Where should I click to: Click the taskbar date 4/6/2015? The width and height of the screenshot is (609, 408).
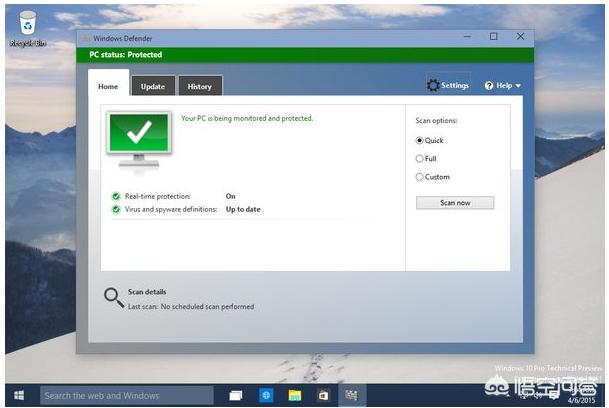coord(581,400)
